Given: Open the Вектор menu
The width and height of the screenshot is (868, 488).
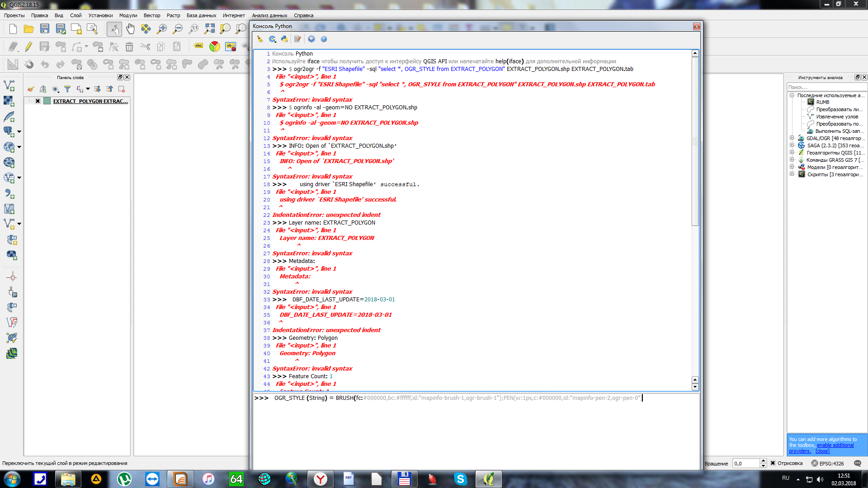Looking at the screenshot, I should pos(152,15).
